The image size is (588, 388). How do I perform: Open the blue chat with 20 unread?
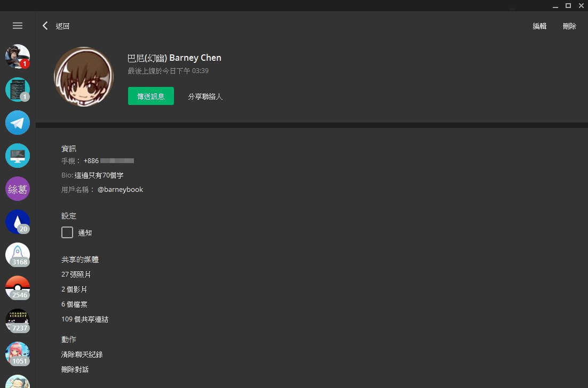[18, 222]
